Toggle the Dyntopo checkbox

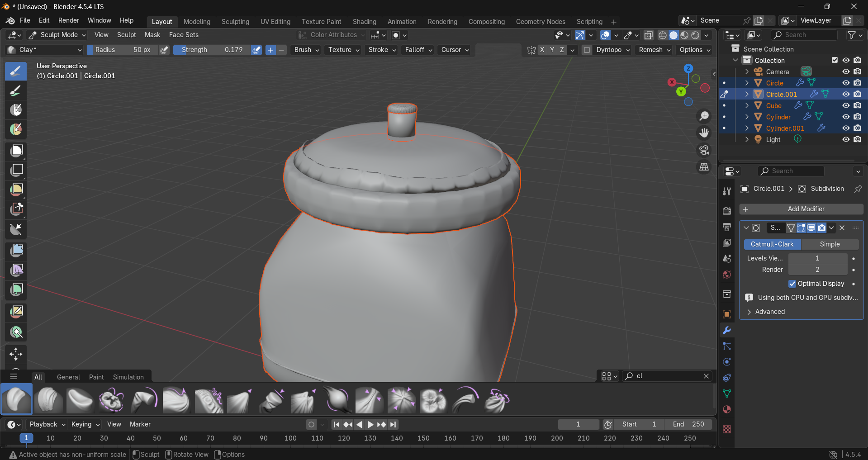587,50
